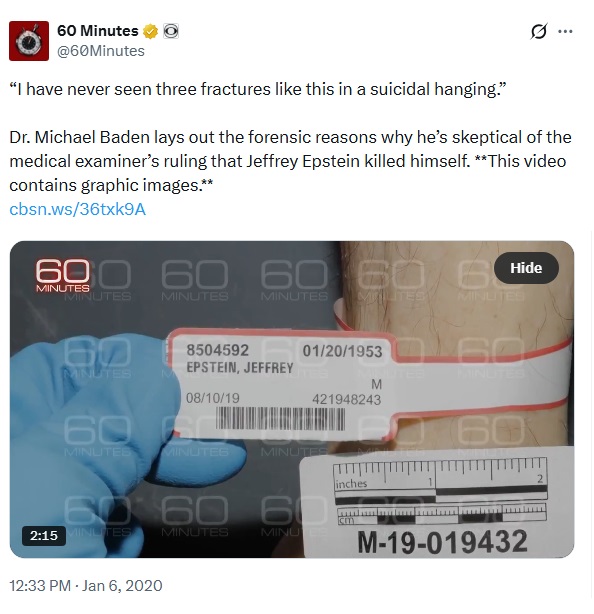Click the 'contains graphic images' warning text
594x614 pixels.
(111, 186)
